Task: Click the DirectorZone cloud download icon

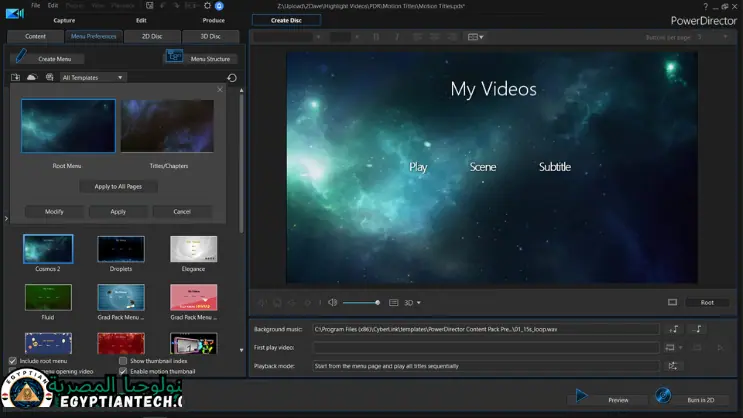Action: 32,77
